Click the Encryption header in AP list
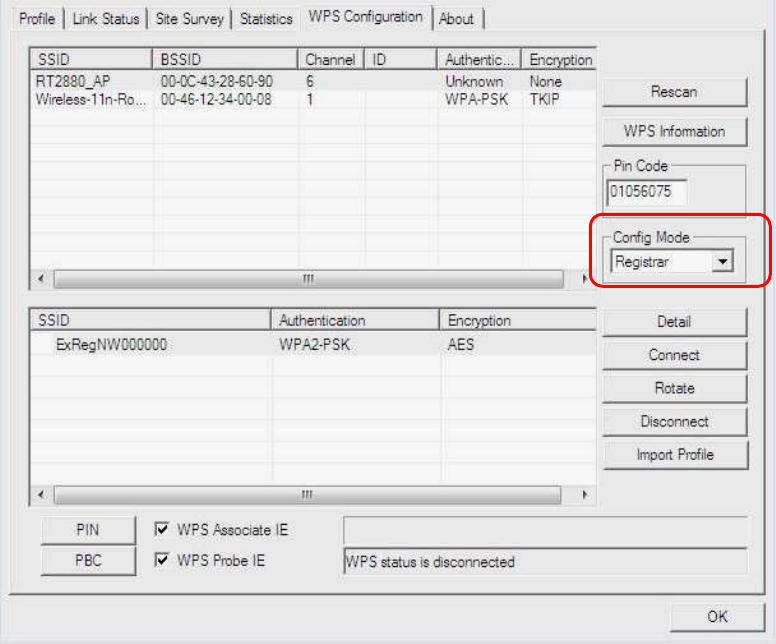 pos(559,59)
